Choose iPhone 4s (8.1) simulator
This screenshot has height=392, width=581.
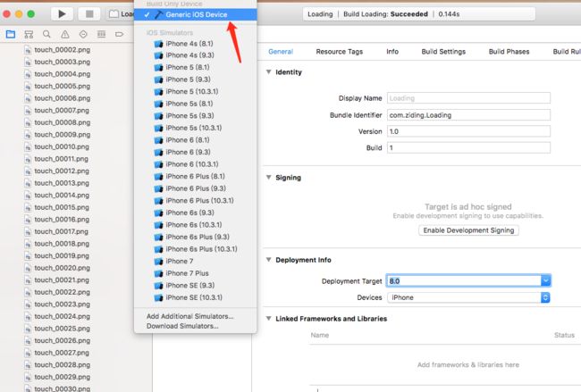189,44
